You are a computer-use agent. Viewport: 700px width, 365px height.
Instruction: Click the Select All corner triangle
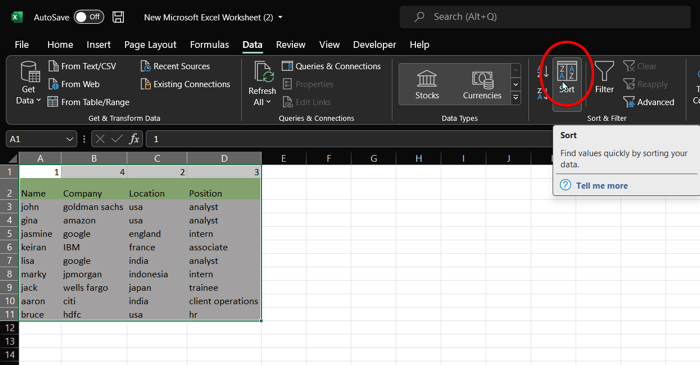click(13, 158)
